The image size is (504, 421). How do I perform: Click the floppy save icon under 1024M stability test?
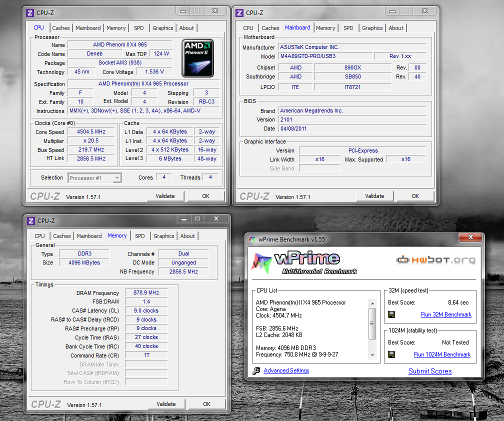(x=391, y=354)
